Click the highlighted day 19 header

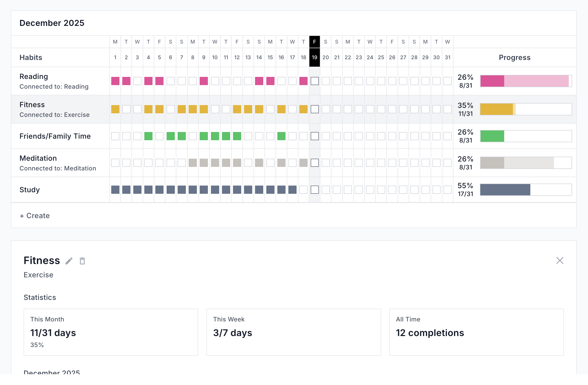pos(315,57)
